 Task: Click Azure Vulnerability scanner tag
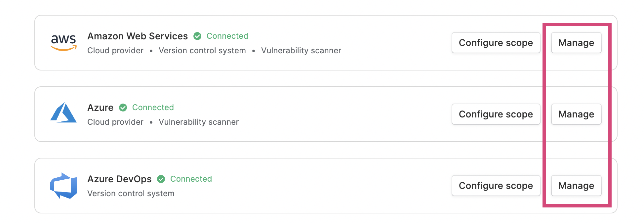tap(199, 122)
